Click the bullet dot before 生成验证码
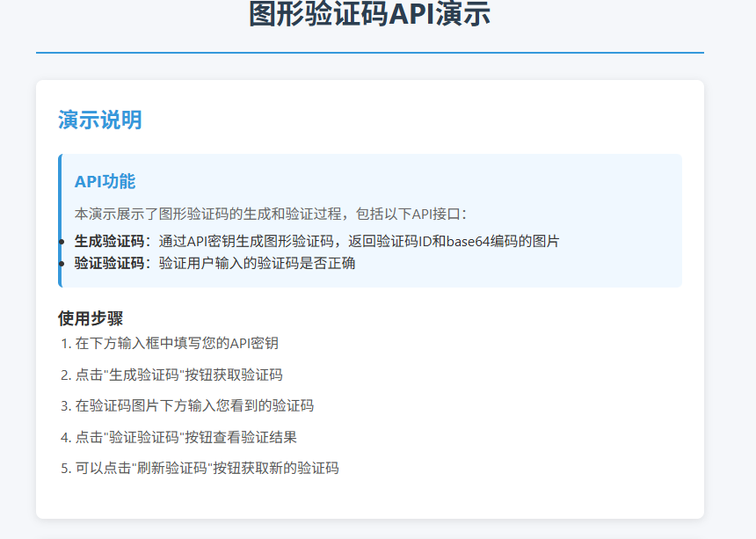This screenshot has width=756, height=539. [61, 242]
